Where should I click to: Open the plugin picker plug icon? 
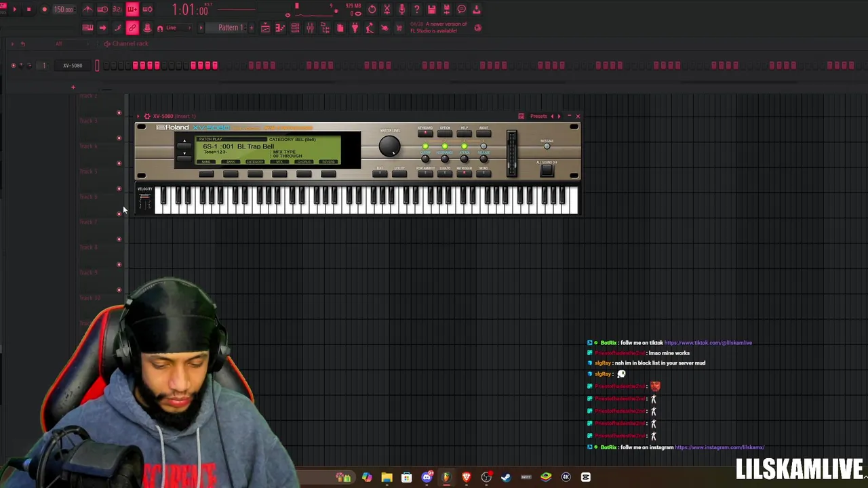point(355,28)
